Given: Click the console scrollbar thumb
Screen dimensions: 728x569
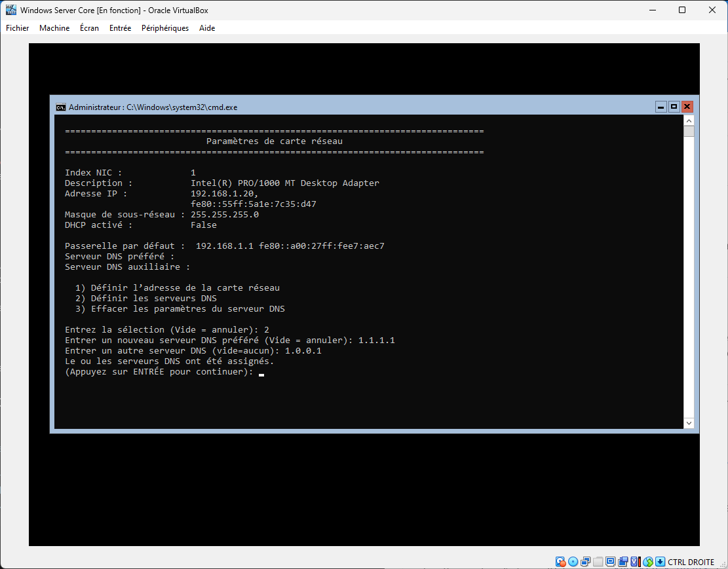Looking at the screenshot, I should (x=689, y=132).
